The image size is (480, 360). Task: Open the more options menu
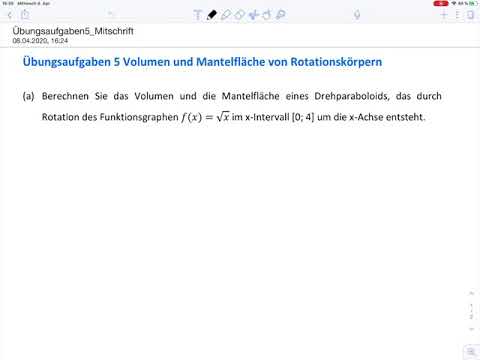[x=458, y=15]
